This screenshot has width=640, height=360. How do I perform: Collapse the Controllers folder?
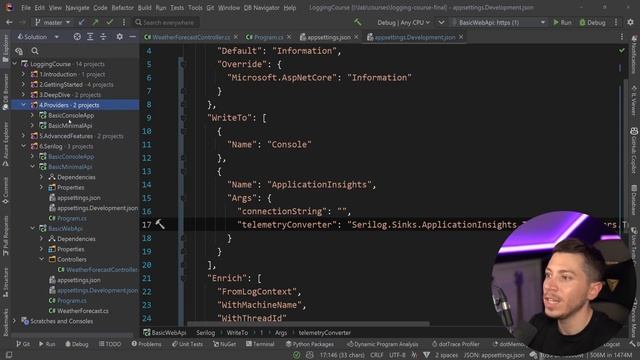click(41, 259)
